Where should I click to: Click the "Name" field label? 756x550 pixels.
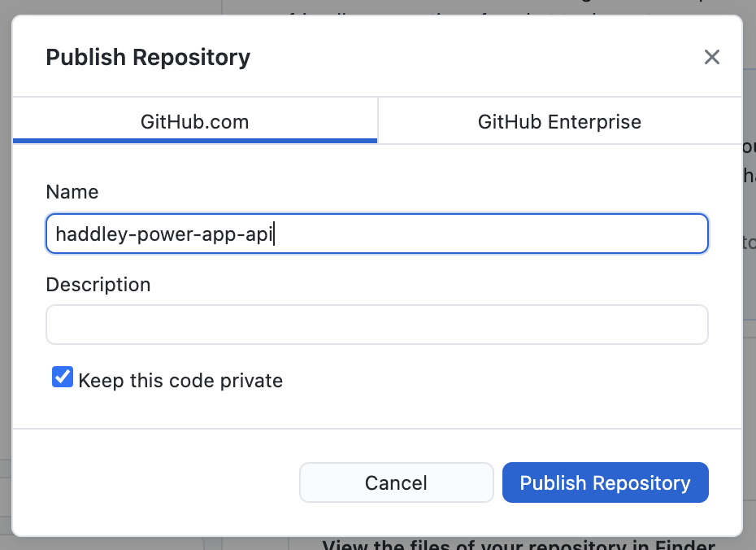[72, 192]
